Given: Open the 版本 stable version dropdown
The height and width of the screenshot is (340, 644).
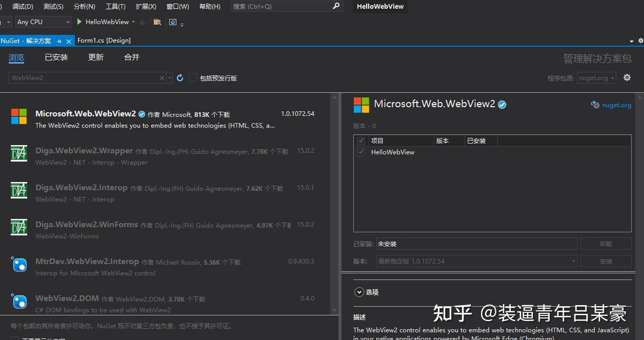Looking at the screenshot, I should coord(573,261).
